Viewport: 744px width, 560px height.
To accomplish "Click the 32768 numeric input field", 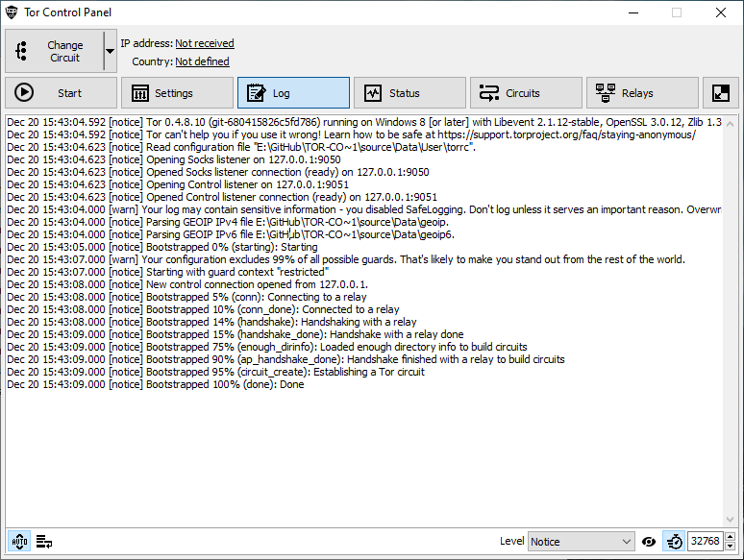I will coord(706,541).
